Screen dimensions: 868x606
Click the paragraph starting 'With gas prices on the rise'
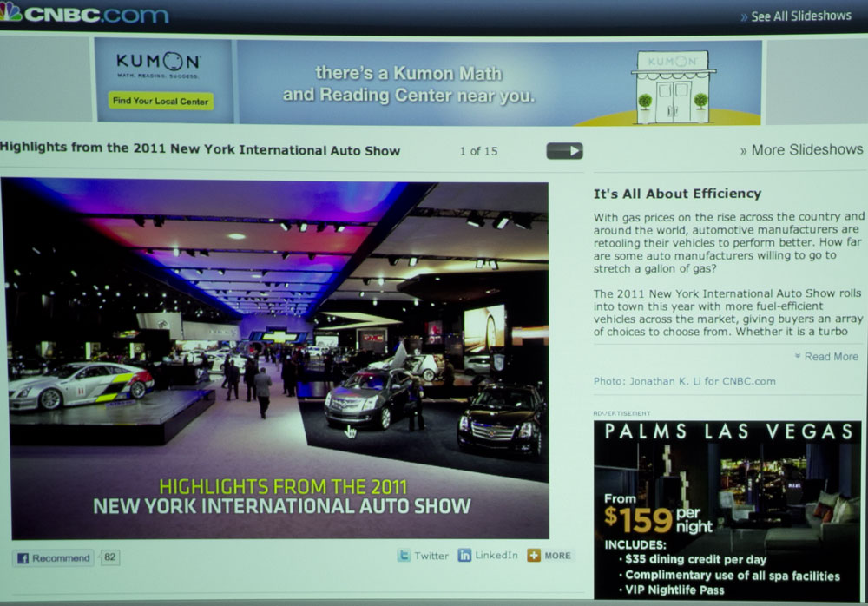coord(728,242)
